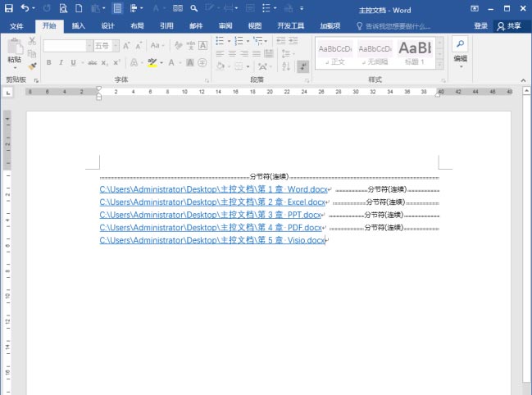The width and height of the screenshot is (532, 395).
Task: Open the line spacing options
Action: (286, 53)
